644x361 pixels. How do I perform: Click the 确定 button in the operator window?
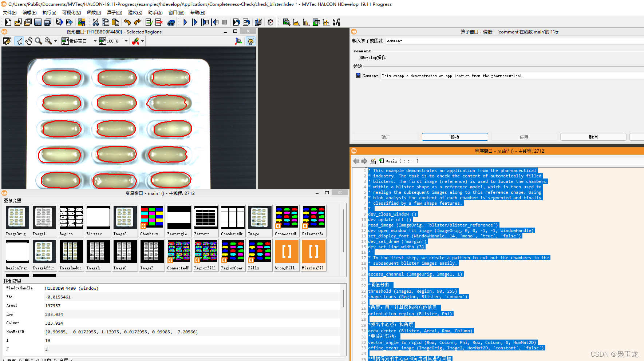click(x=386, y=137)
